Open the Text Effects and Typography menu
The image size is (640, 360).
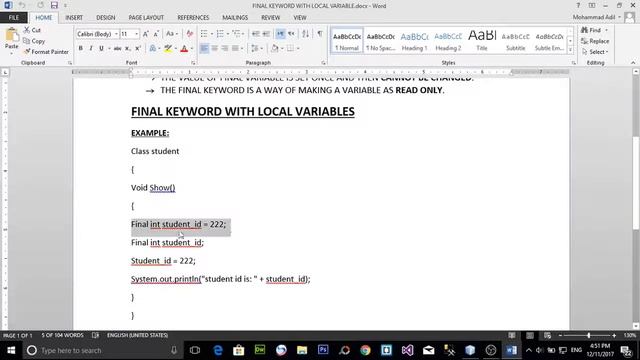[153, 48]
